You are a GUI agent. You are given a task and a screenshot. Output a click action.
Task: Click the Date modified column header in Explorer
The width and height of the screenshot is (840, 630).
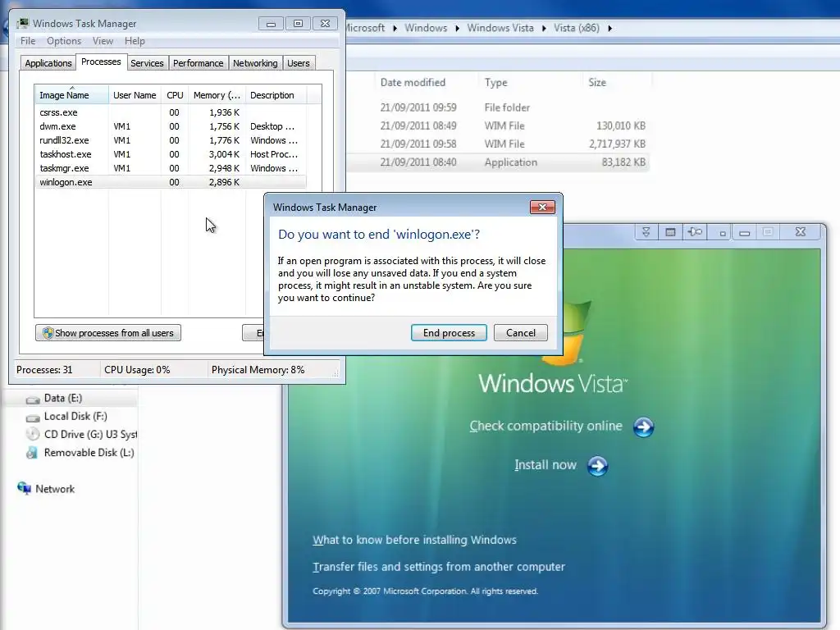coord(413,83)
